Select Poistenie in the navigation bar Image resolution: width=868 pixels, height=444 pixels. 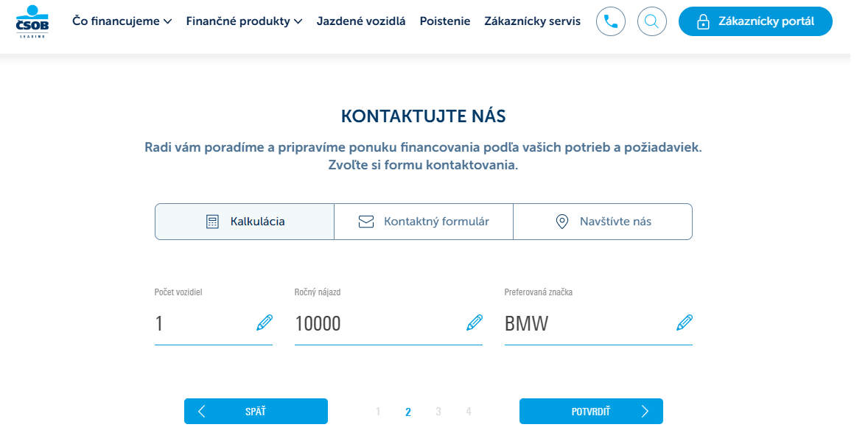[445, 21]
